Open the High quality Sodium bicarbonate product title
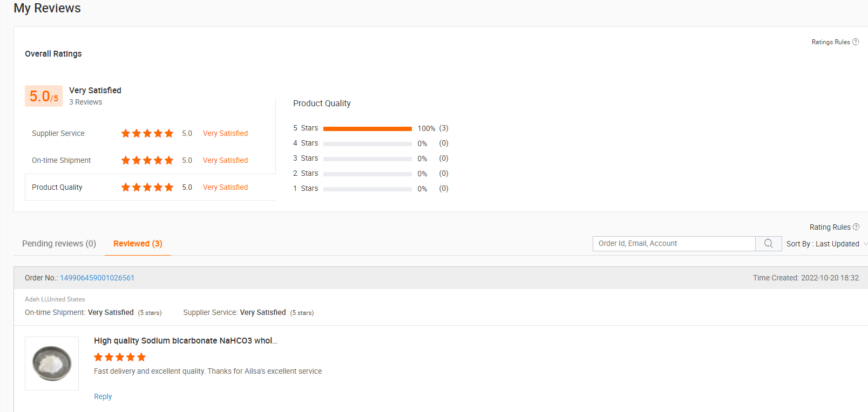The height and width of the screenshot is (412, 868). [x=185, y=341]
